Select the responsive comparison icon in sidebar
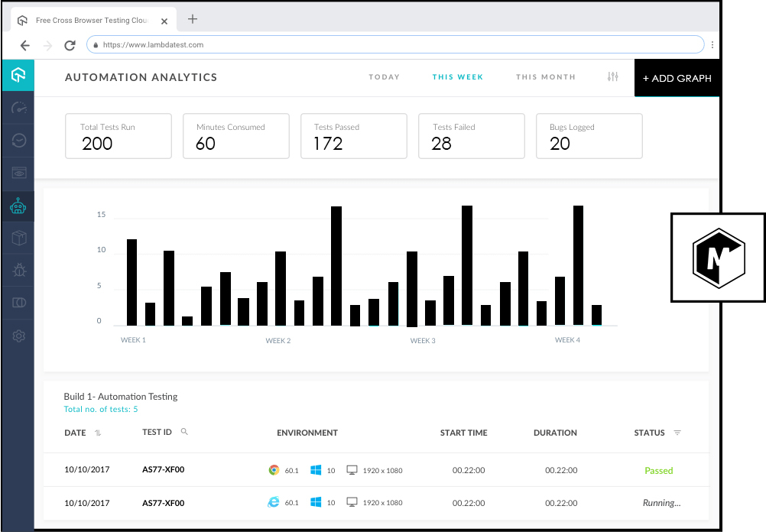This screenshot has height=532, width=766. tap(17, 301)
